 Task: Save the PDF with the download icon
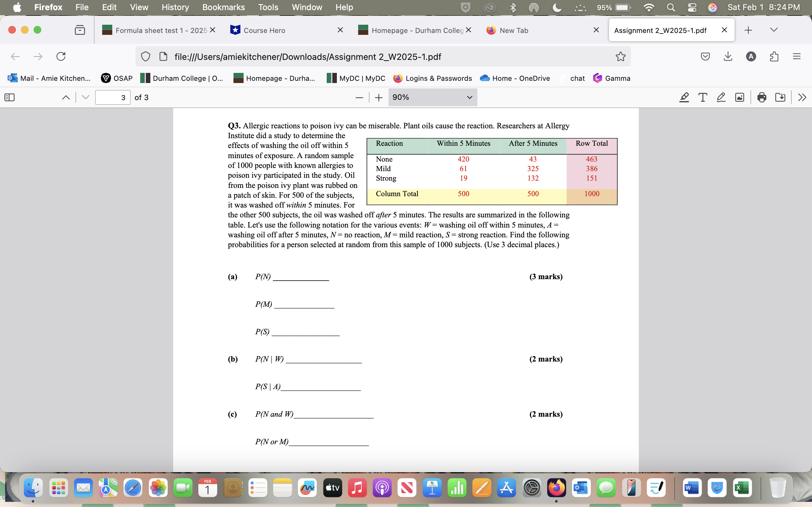781,97
